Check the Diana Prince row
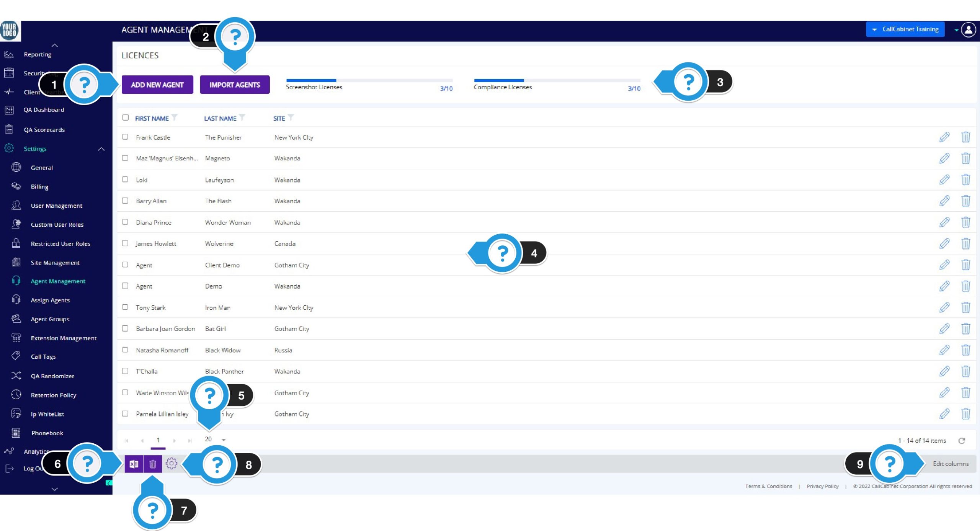 125,222
